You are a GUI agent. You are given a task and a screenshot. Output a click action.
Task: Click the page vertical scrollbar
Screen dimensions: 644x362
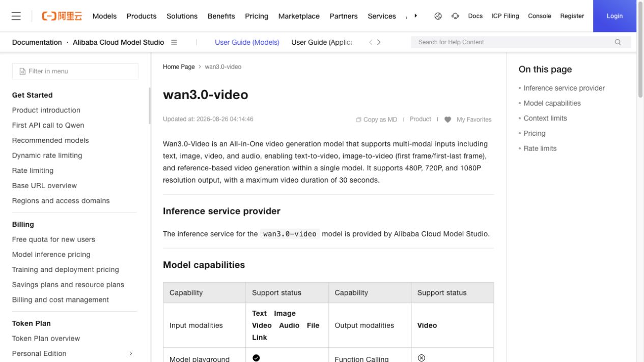tap(640, 51)
